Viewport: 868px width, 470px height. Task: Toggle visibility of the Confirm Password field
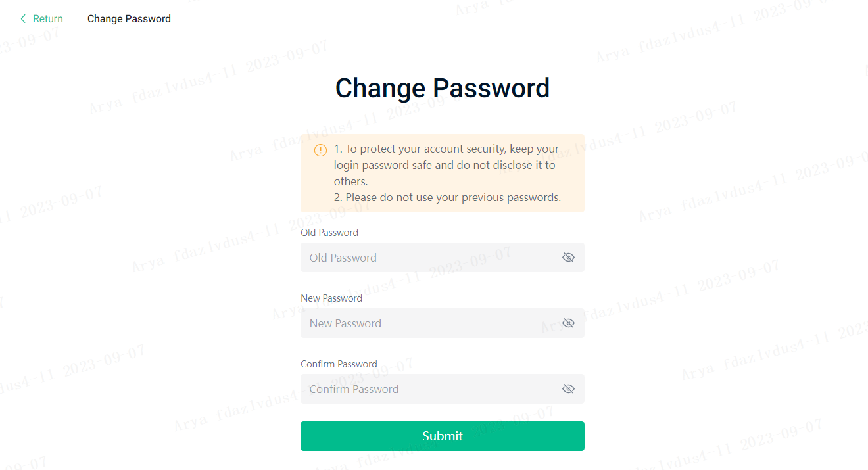pos(568,389)
